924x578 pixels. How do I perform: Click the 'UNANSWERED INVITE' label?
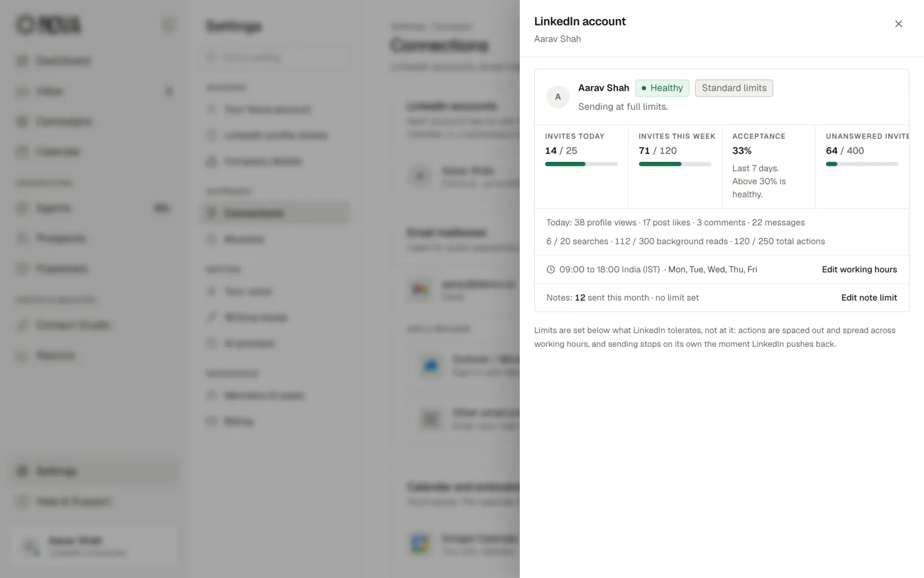[867, 136]
